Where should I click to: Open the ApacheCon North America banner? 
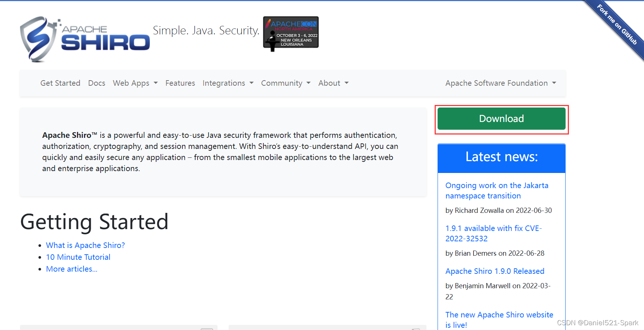coord(291,33)
